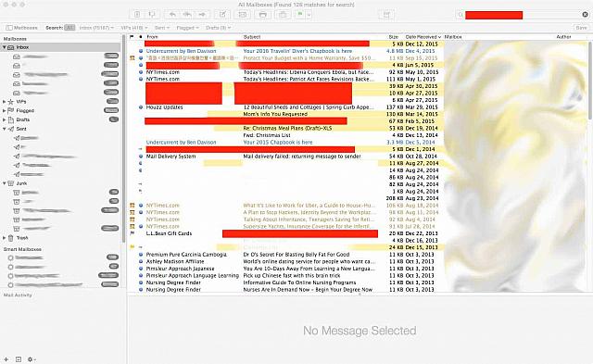
Task: Click the add mailbox plus icon
Action: click(x=6, y=359)
